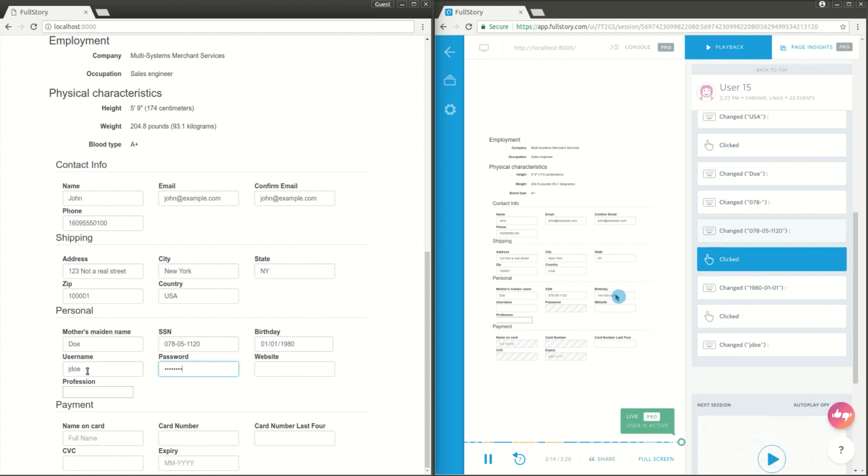Open the FullStory settings gear
Image resolution: width=868 pixels, height=476 pixels.
pyautogui.click(x=450, y=110)
